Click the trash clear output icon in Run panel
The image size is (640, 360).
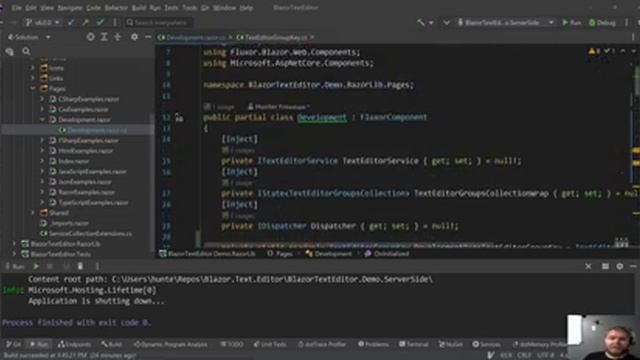pyautogui.click(x=80, y=267)
